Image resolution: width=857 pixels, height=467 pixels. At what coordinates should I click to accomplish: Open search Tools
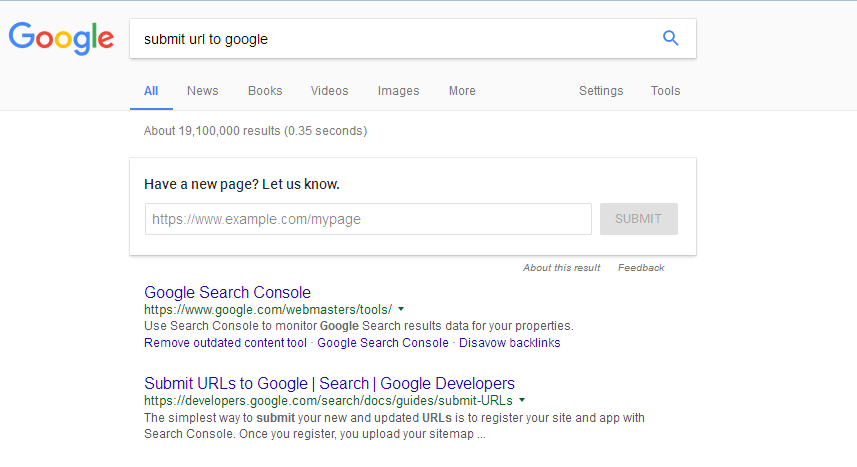click(x=665, y=91)
